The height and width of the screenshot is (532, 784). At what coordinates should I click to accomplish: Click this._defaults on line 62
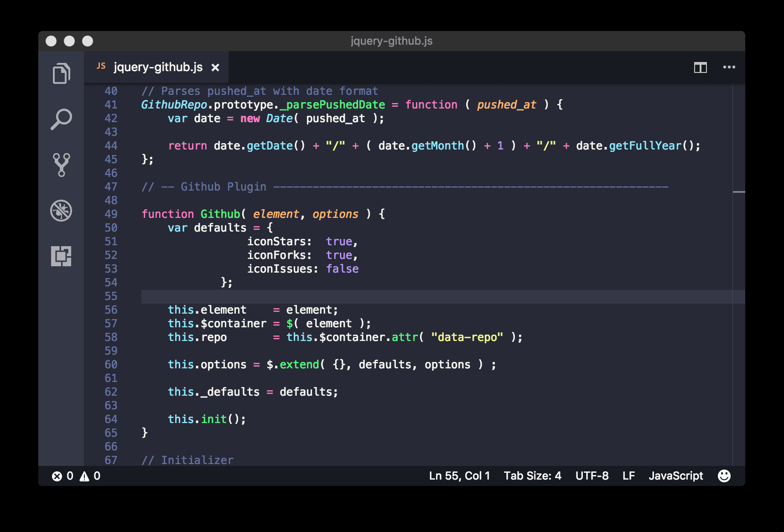213,392
